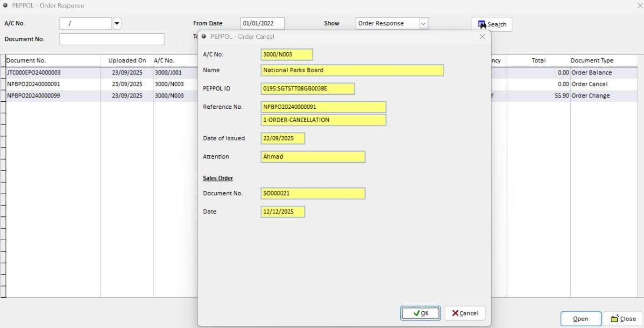The height and width of the screenshot is (328, 644).
Task: Click OK in the Order Cancel dialog
Action: point(420,313)
